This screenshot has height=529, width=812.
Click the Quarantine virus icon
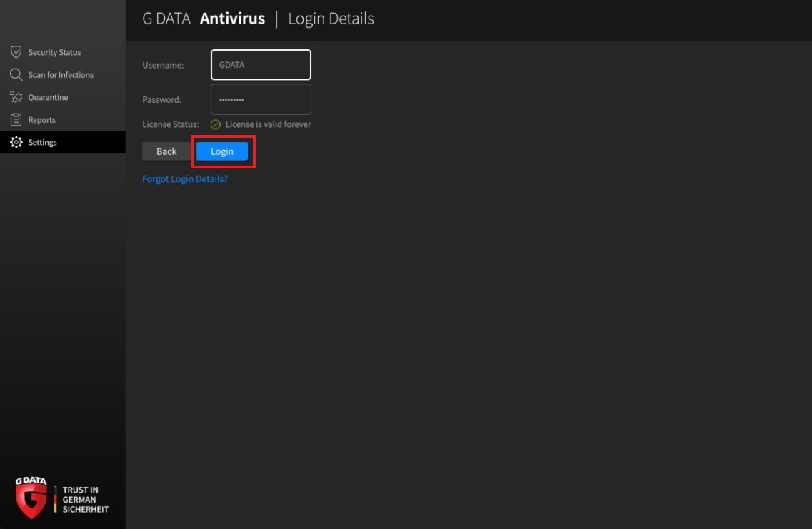click(x=16, y=97)
